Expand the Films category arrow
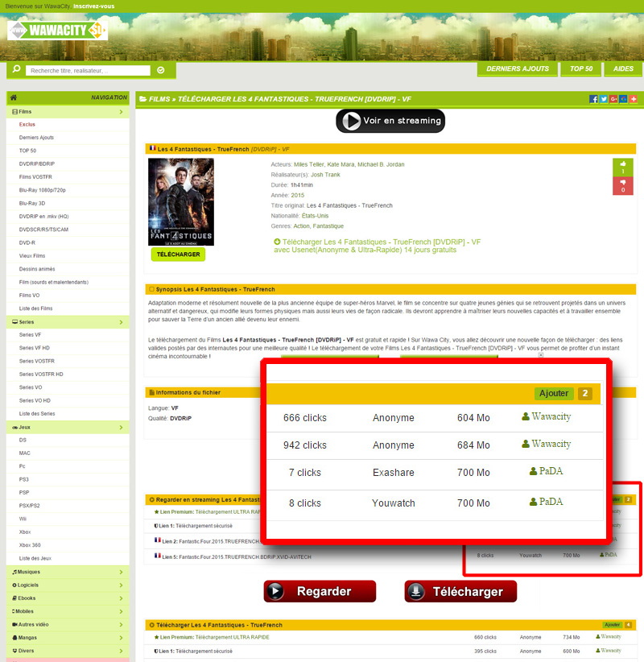This screenshot has height=662, width=644. (x=121, y=112)
